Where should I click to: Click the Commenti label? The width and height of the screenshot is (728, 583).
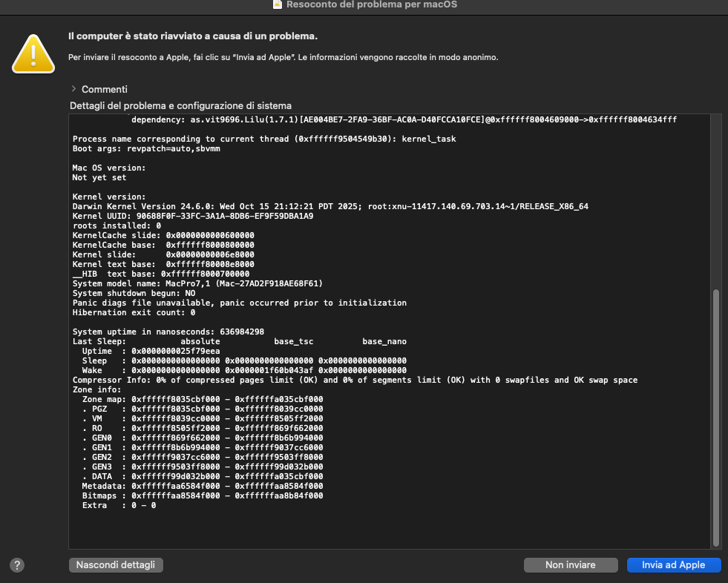[x=105, y=89]
